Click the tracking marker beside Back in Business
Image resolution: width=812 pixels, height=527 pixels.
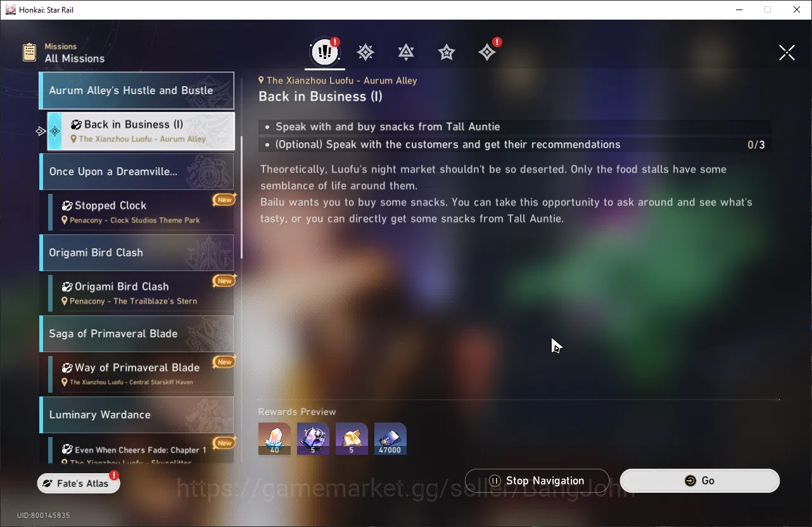tap(41, 131)
